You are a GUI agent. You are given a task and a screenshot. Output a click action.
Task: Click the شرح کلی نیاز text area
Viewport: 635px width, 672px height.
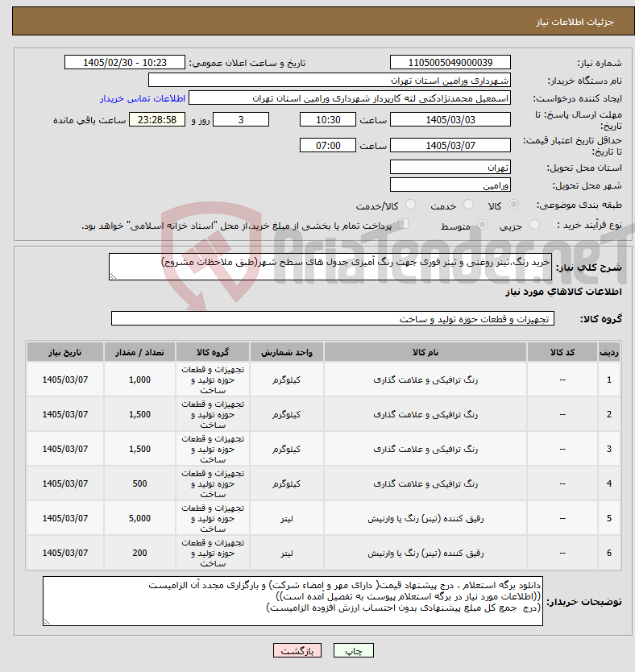click(x=330, y=267)
